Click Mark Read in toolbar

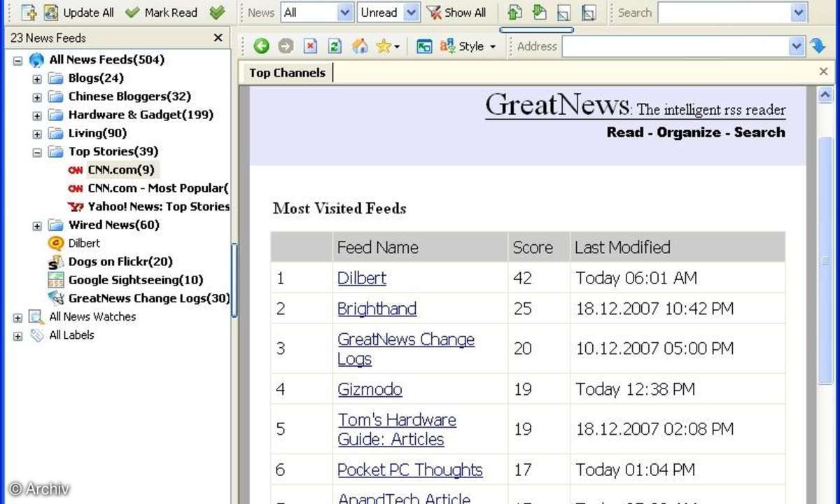[161, 12]
